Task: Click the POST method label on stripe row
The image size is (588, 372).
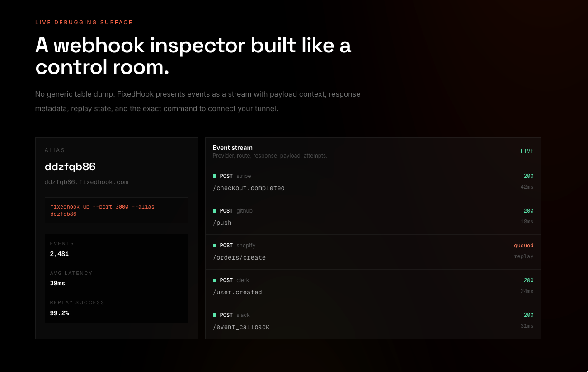Action: pyautogui.click(x=226, y=176)
